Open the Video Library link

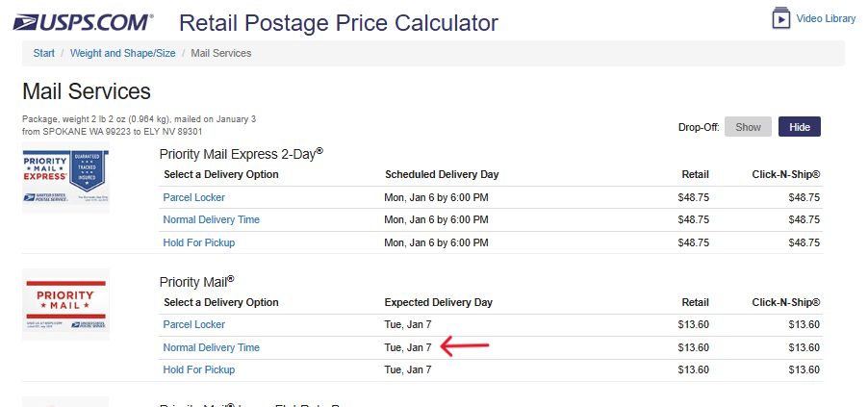coord(826,18)
